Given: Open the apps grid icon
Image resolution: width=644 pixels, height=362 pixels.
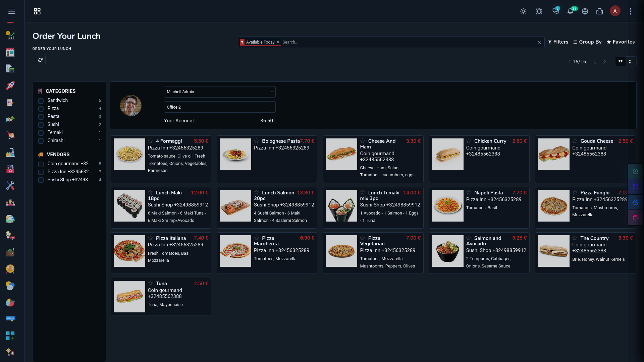Looking at the screenshot, I should [x=37, y=11].
